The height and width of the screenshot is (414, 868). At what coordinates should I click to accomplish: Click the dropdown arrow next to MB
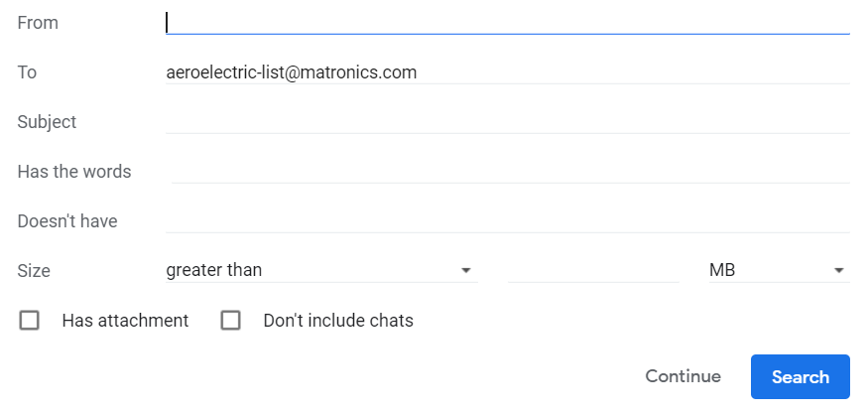[x=838, y=270]
